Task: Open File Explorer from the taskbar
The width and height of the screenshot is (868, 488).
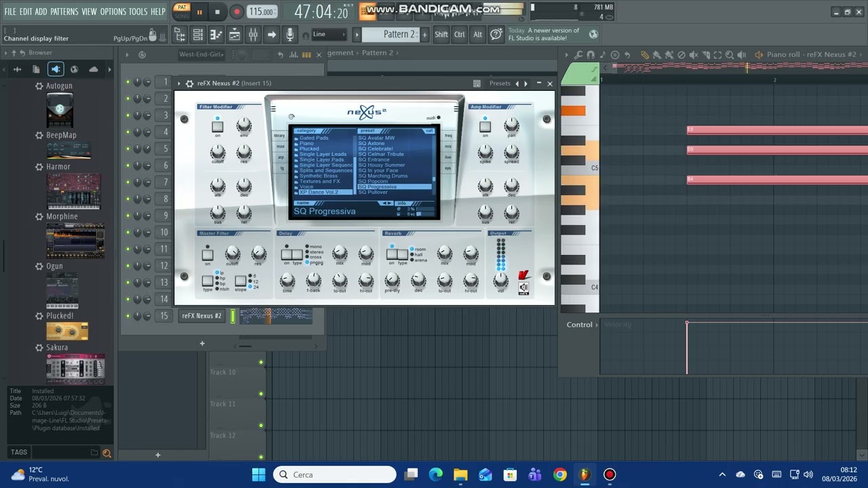Action: click(460, 474)
